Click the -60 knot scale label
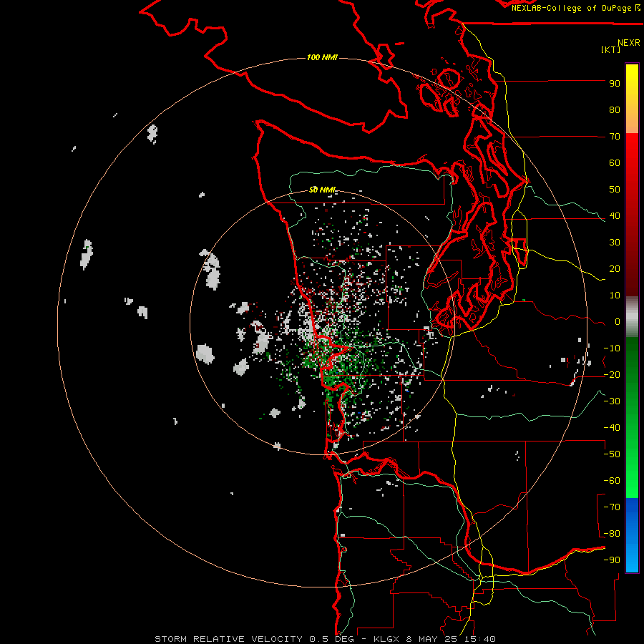Image resolution: width=644 pixels, height=644 pixels. tap(612, 481)
